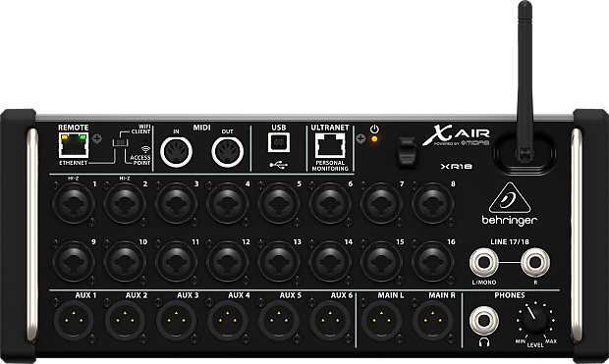The height and width of the screenshot is (364, 609).
Task: Click the AUX 1 XLR output
Action: click(74, 321)
